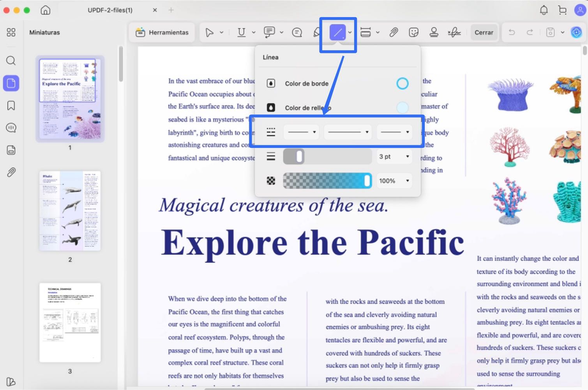Viewport: 588px width, 390px height.
Task: Switch to the UPDF-2-files(1) tab
Action: tap(110, 10)
